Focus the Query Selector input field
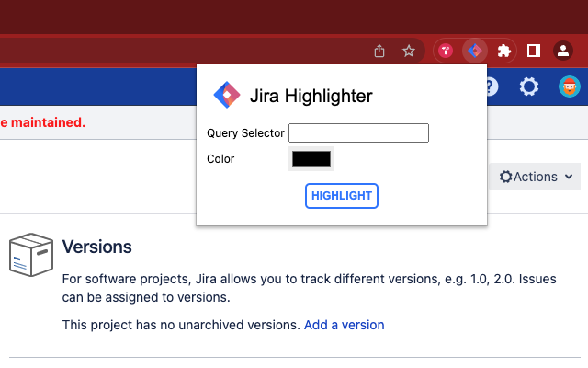Screen dimensions: 588x368 358,132
